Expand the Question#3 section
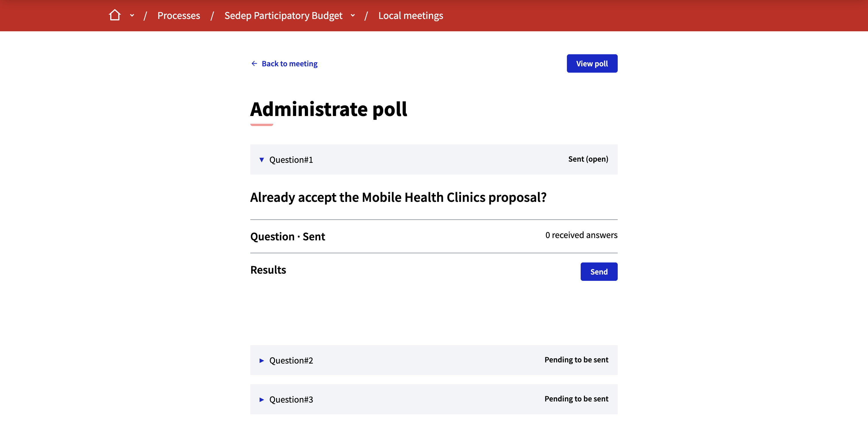 pyautogui.click(x=291, y=399)
